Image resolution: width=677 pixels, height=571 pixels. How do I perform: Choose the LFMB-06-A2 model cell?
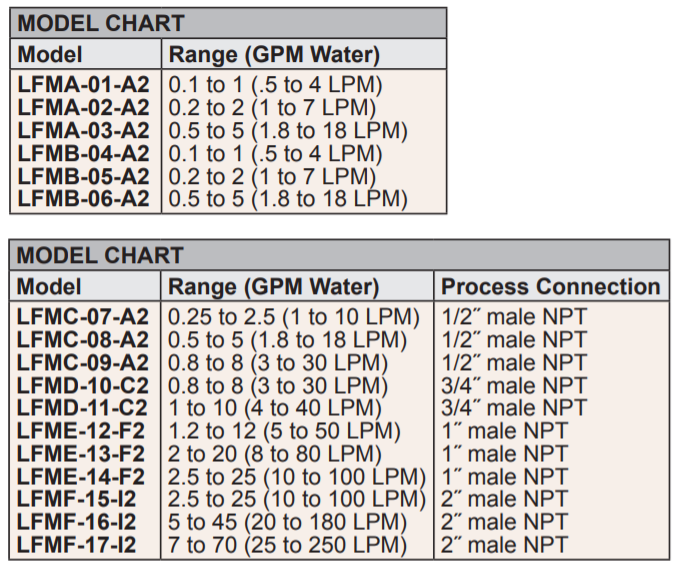(x=84, y=199)
